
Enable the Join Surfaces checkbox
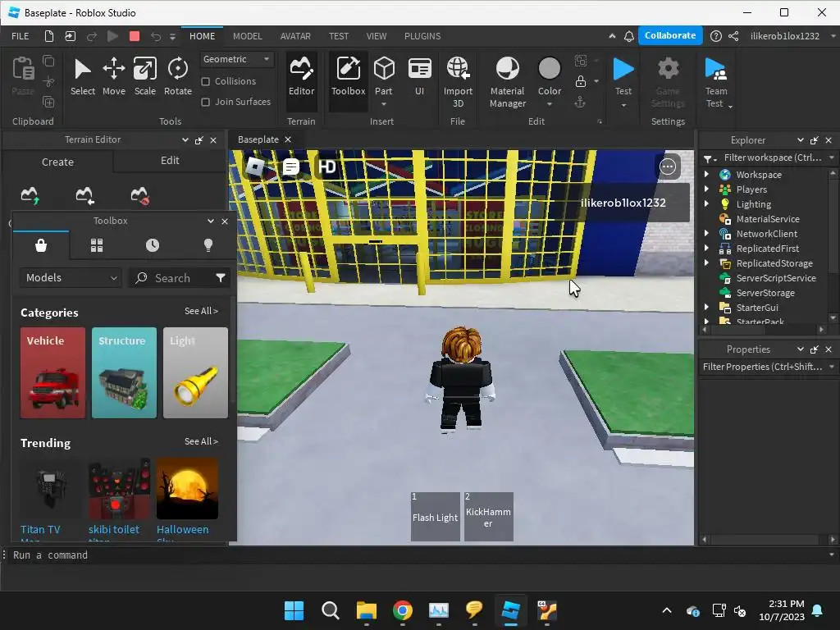pos(205,102)
